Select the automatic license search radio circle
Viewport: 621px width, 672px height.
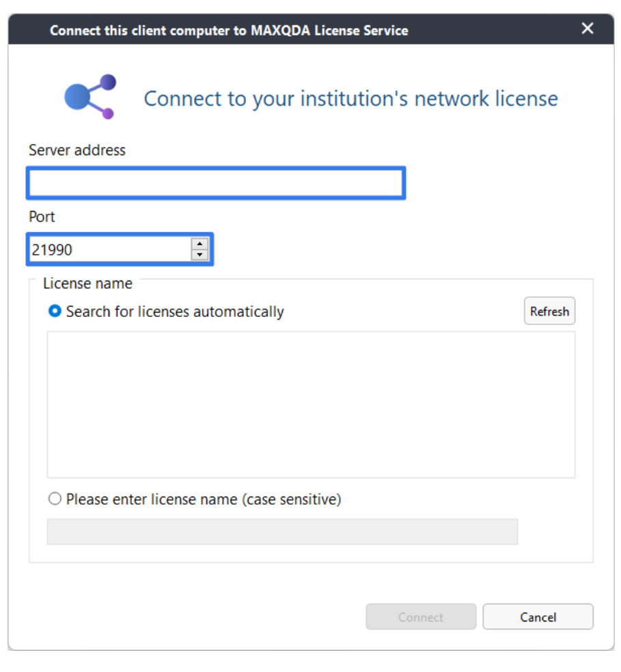pos(55,311)
